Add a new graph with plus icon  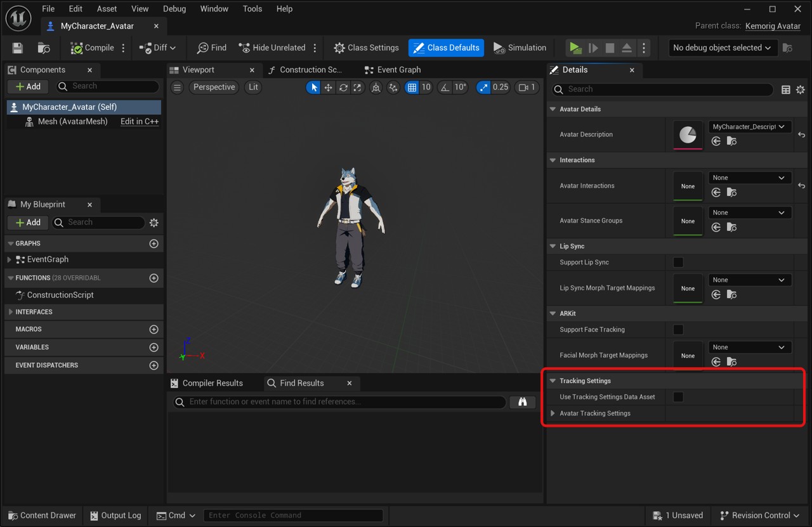pyautogui.click(x=154, y=244)
